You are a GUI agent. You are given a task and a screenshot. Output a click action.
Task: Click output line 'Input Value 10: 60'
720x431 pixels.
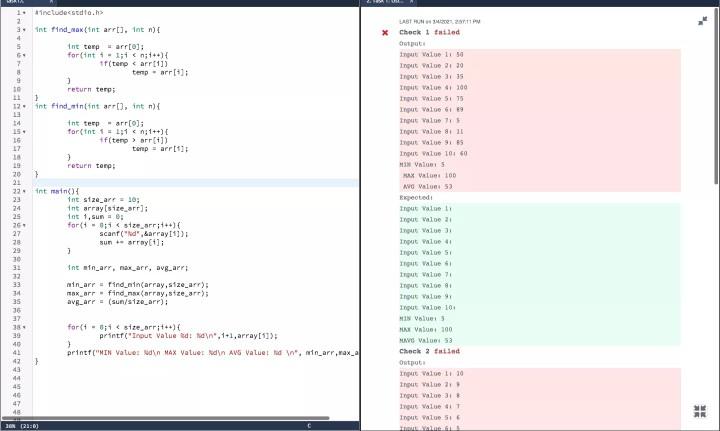[433, 154]
